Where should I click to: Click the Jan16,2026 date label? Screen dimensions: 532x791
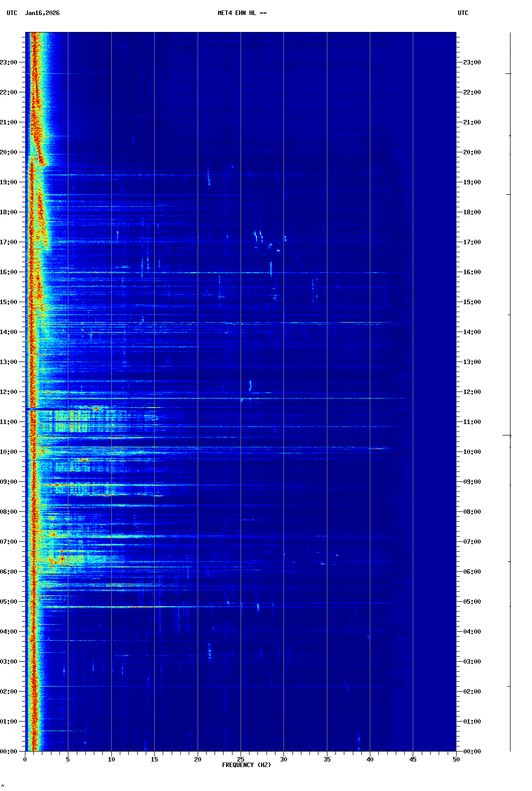click(42, 13)
